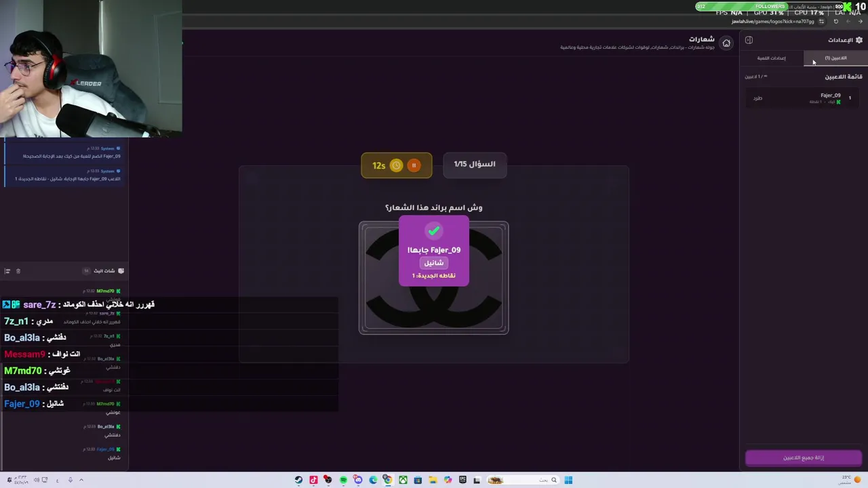Click the browser site settings icon
The height and width of the screenshot is (488, 868).
click(x=821, y=22)
